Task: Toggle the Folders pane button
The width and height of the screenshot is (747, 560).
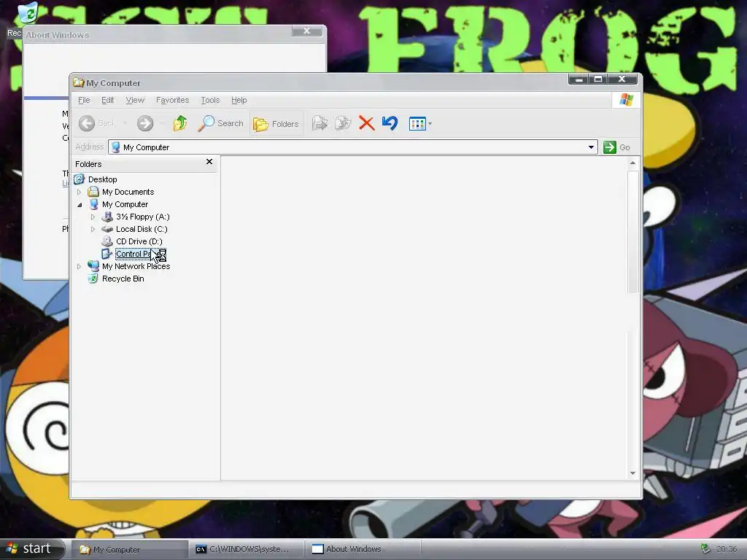Action: pos(276,124)
